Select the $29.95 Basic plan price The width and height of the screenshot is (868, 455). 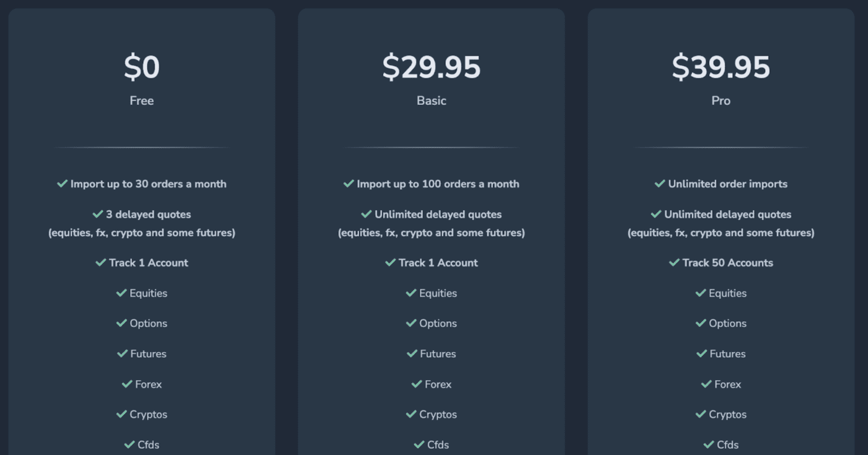[x=432, y=67]
